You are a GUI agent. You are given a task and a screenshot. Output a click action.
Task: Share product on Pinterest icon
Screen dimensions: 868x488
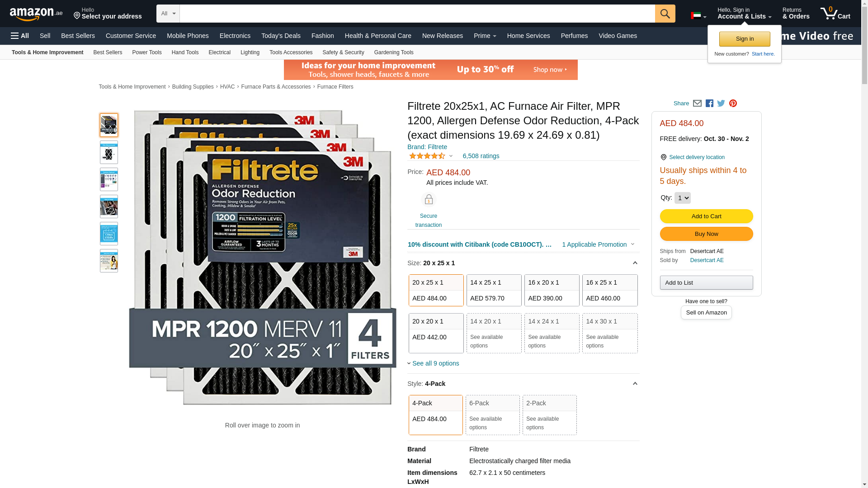coord(733,103)
